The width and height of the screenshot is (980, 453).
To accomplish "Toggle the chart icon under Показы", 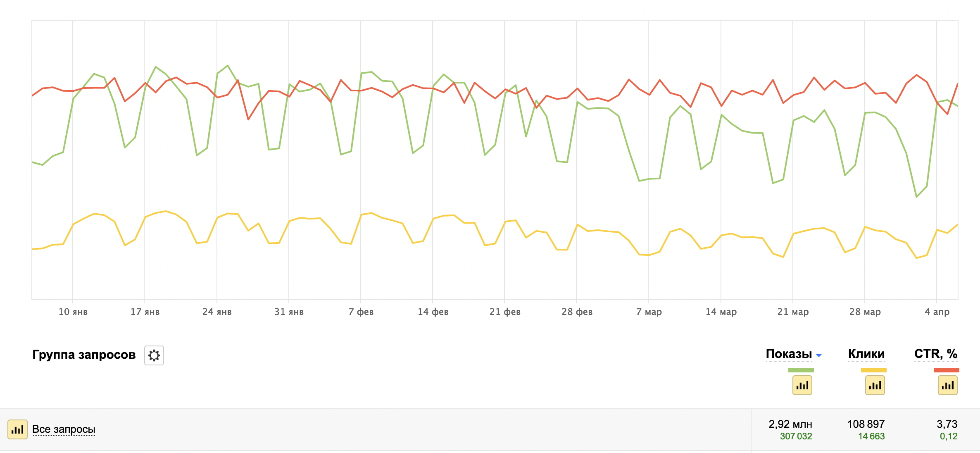I will pyautogui.click(x=802, y=386).
